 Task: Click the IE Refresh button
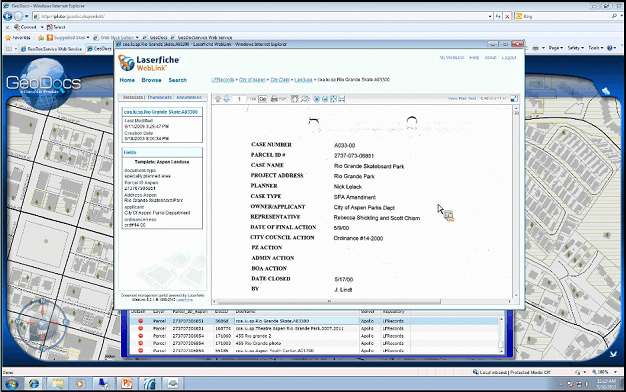498,16
